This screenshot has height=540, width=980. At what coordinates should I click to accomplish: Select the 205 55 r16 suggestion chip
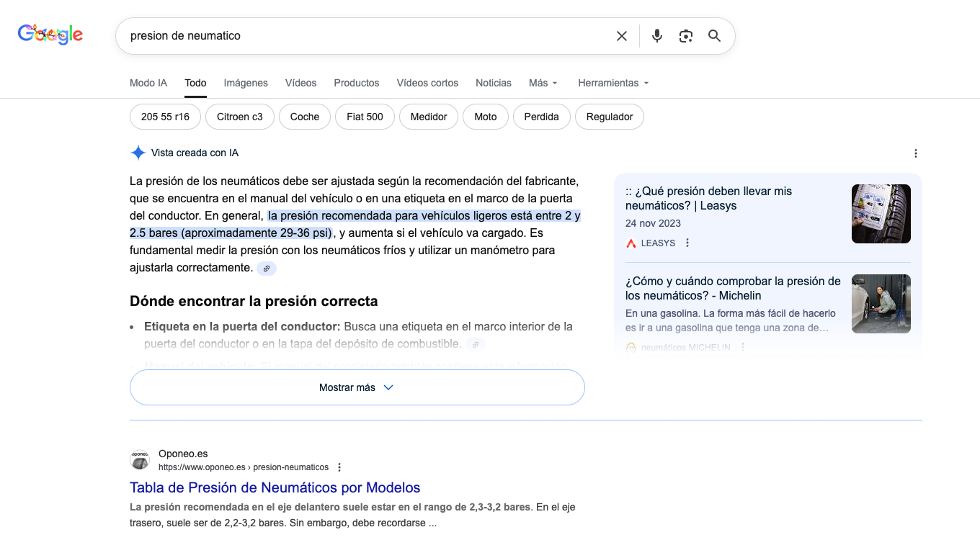point(165,117)
